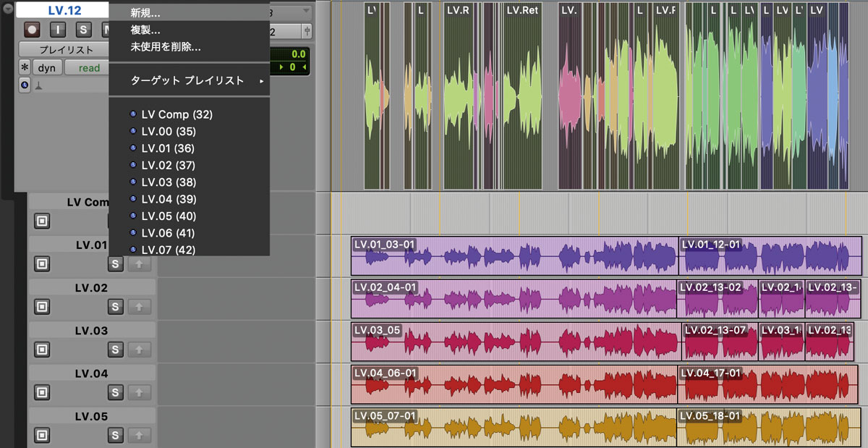868x448 pixels.
Task: Promote LV.03 selection with up arrow
Action: click(139, 350)
